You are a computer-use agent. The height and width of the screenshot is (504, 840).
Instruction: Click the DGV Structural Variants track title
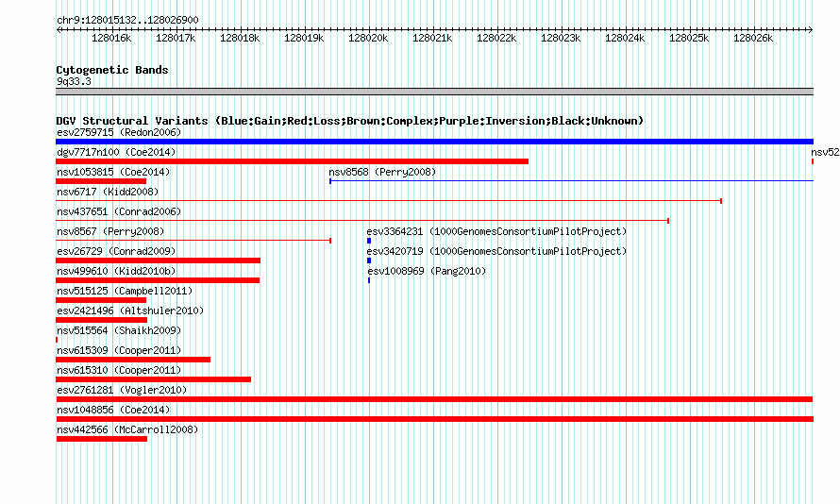[350, 121]
